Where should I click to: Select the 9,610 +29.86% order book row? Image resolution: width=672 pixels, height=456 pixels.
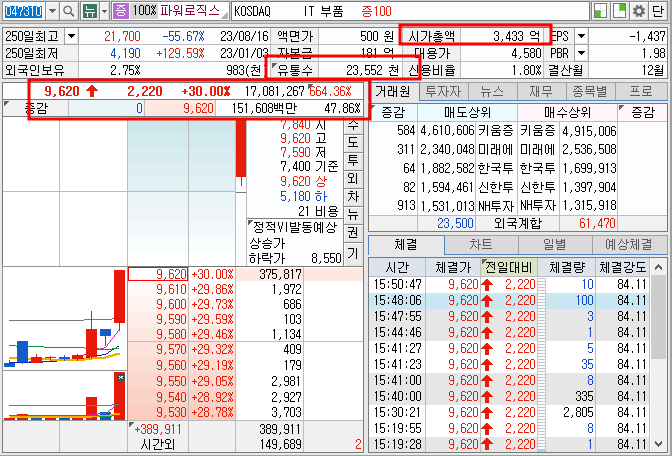(245, 290)
